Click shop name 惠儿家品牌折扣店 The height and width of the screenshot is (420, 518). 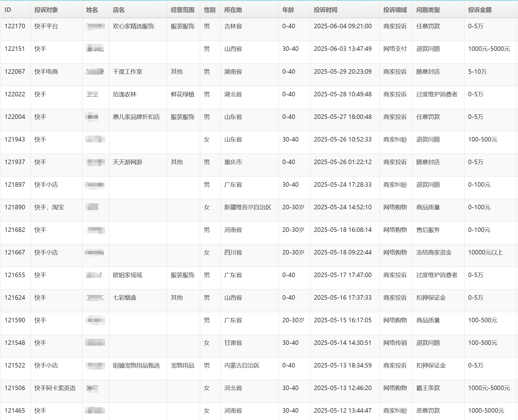pyautogui.click(x=136, y=117)
